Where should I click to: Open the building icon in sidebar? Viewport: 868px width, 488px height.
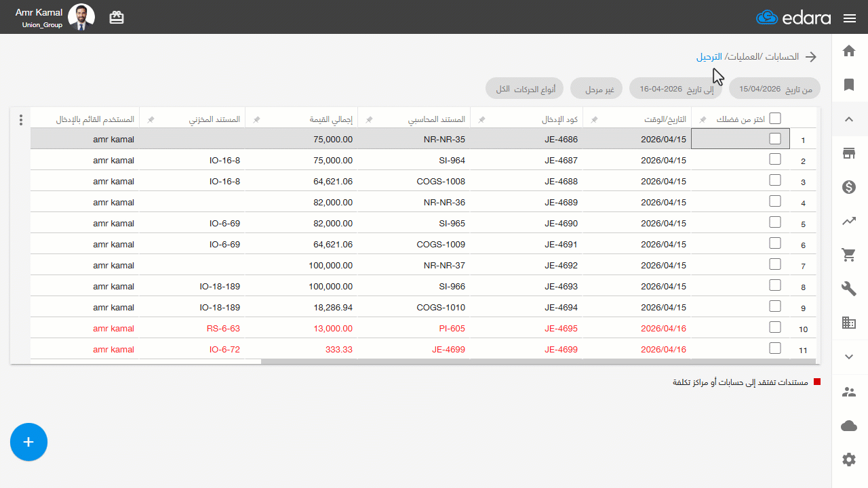(x=849, y=323)
